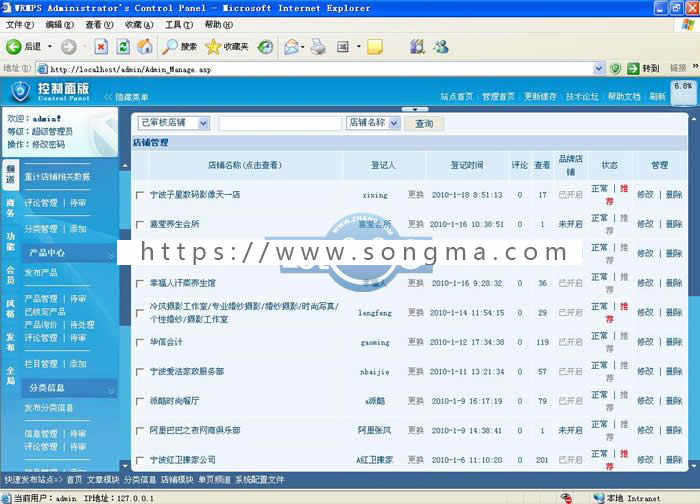Click the sidebar scroll down arrow
This screenshot has height=504, width=700.
tap(125, 466)
